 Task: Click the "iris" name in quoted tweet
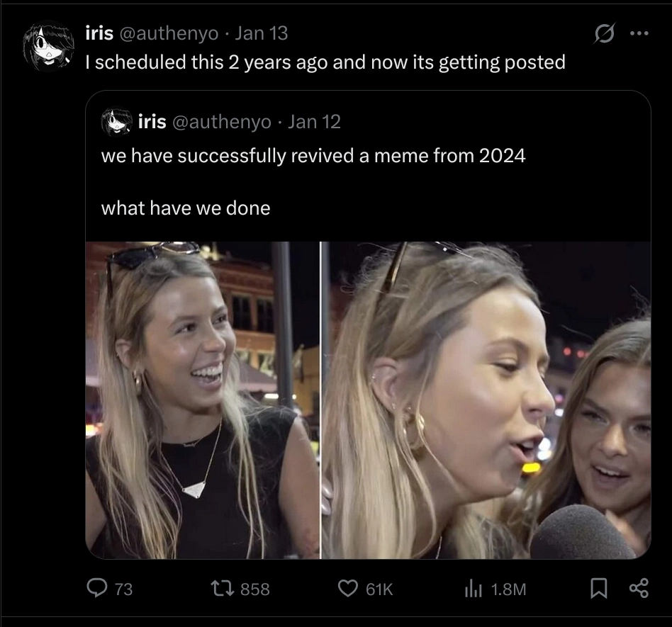point(152,122)
